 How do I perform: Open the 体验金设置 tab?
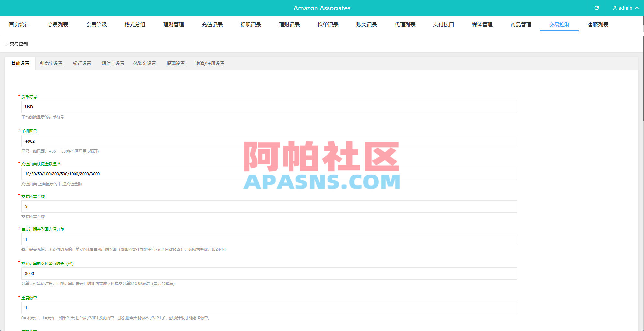coord(145,63)
